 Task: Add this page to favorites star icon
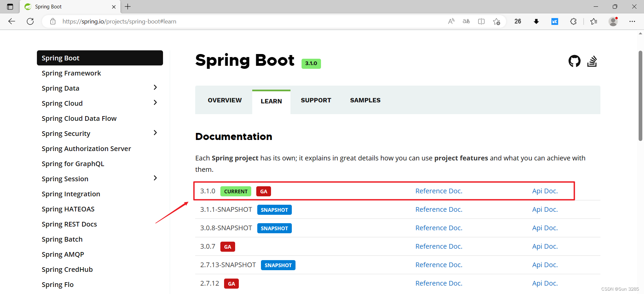pos(496,21)
